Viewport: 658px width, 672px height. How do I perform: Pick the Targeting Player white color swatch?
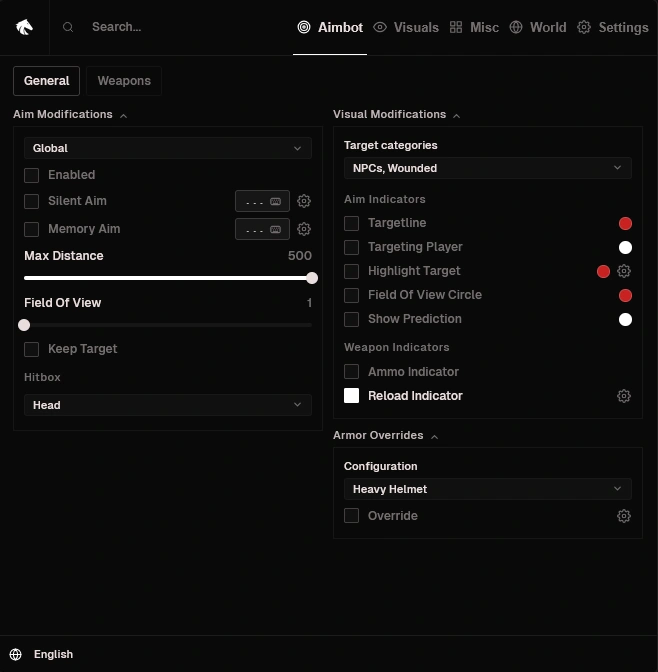pos(625,247)
